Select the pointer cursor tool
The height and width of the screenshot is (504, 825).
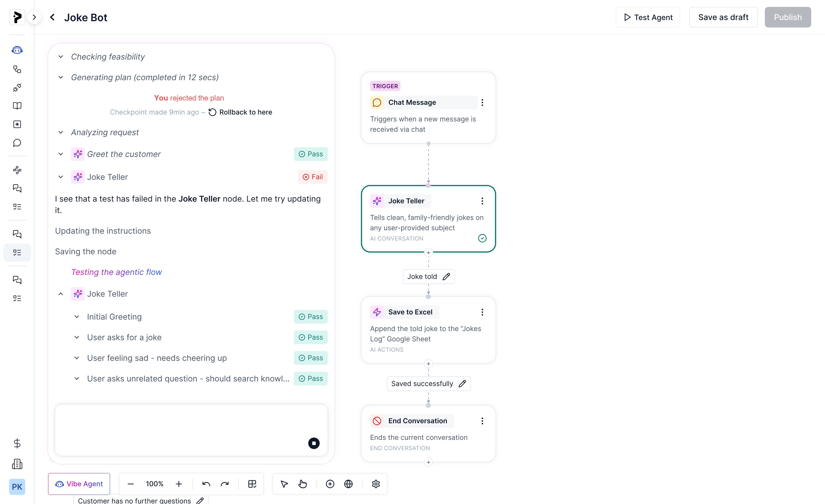[284, 484]
